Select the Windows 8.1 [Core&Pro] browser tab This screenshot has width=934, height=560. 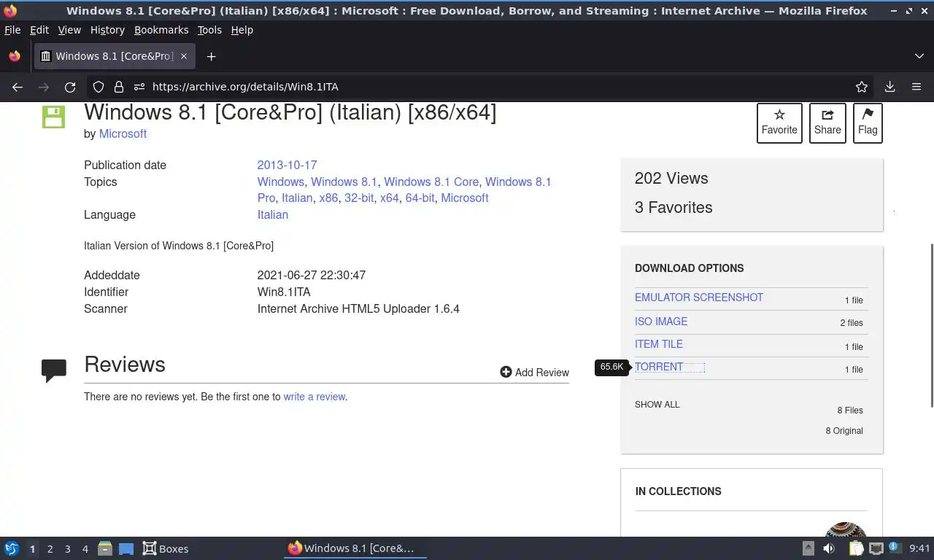(115, 56)
